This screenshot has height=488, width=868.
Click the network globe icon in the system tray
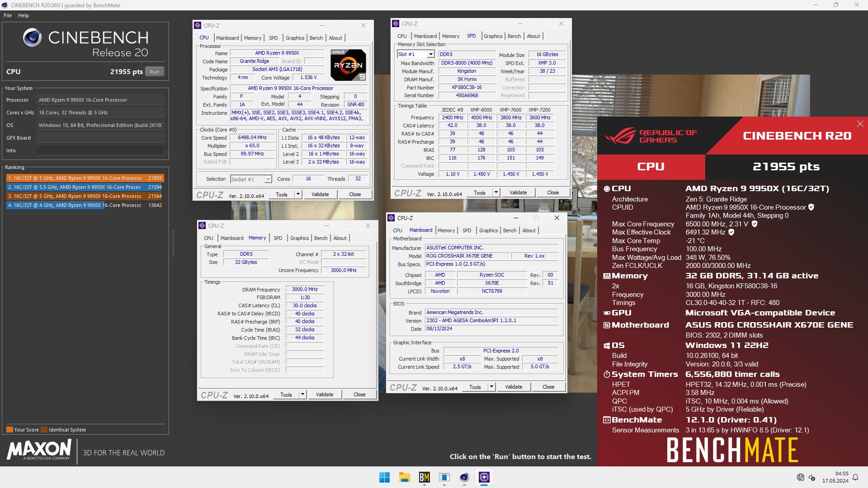pyautogui.click(x=801, y=477)
